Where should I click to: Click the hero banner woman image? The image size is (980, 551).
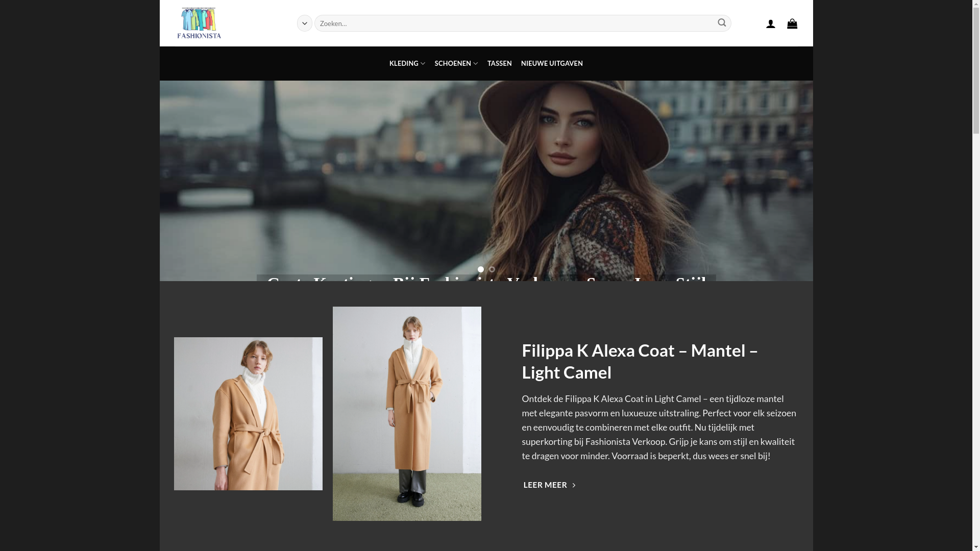pos(486,181)
